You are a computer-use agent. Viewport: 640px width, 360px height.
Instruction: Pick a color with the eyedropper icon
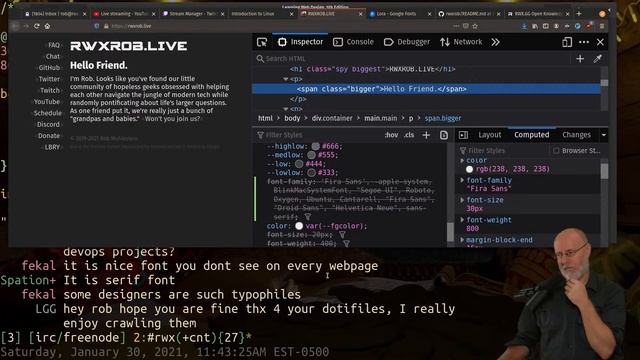coord(598,59)
